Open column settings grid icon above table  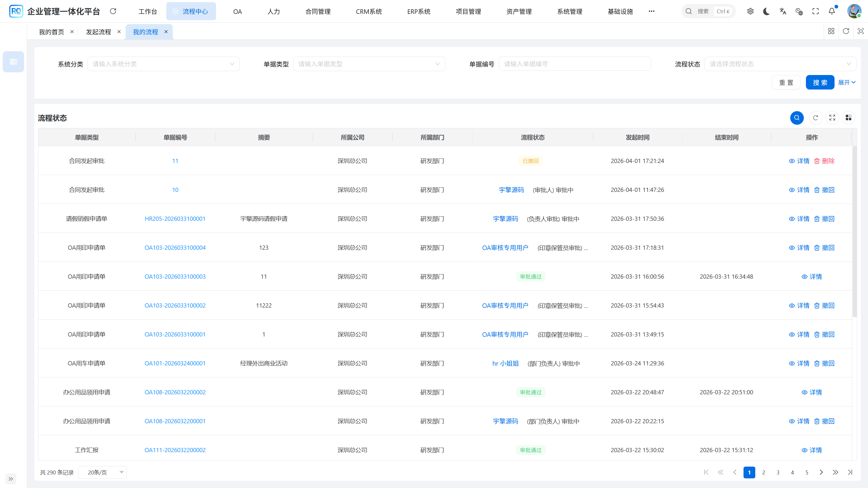pyautogui.click(x=848, y=118)
